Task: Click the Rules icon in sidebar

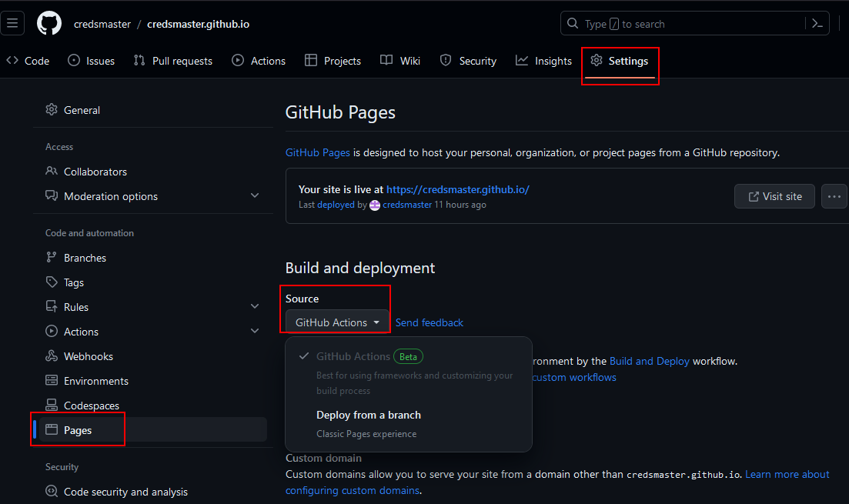Action: [52, 306]
